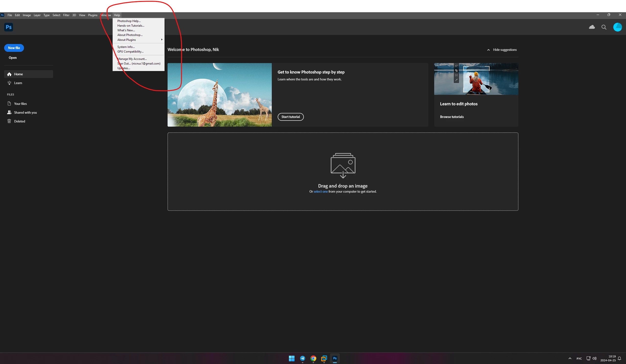Viewport: 626px width, 364px height.
Task: Collapse with Hide suggestions chevron
Action: [x=488, y=50]
